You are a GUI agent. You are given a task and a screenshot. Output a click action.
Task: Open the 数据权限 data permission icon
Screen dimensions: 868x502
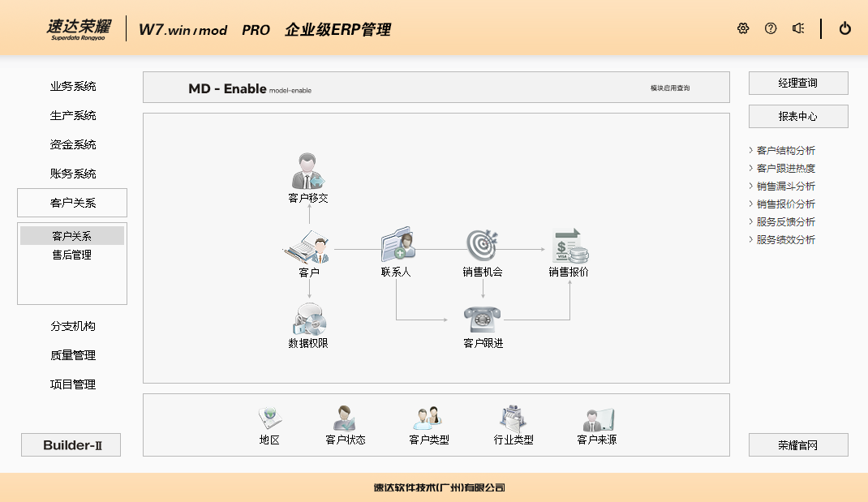click(309, 319)
